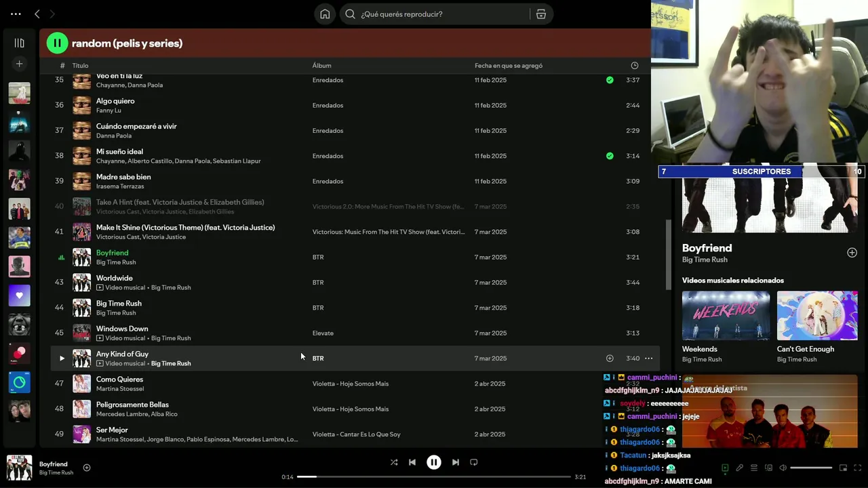Open more options for Any Kind of Guy
868x488 pixels.
click(648, 359)
